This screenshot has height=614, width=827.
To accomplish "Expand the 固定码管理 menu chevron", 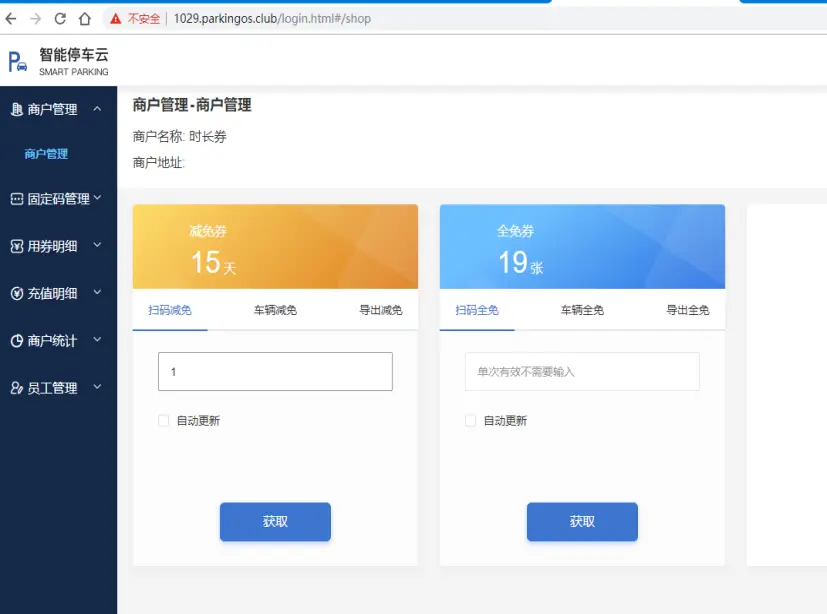I will coord(97,198).
